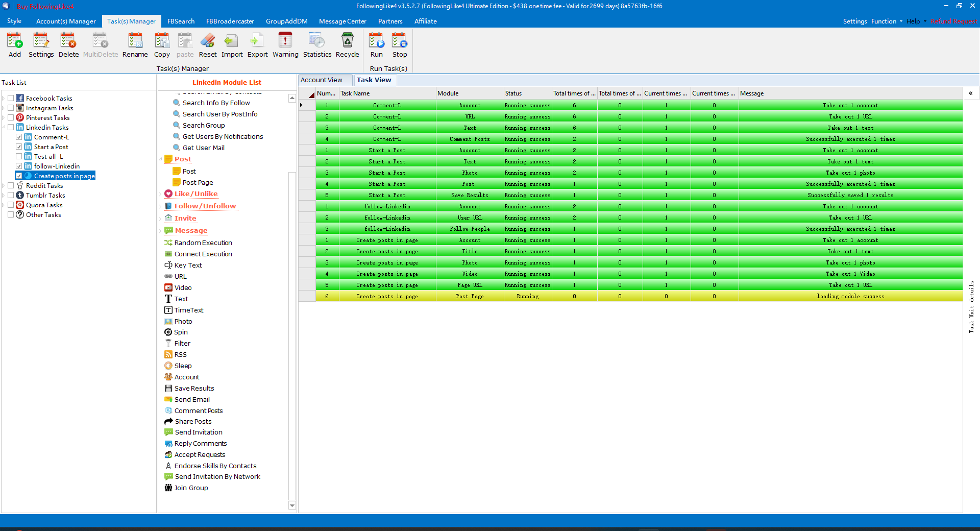
Task: Toggle the Facebook Tasks checkbox
Action: pos(11,98)
